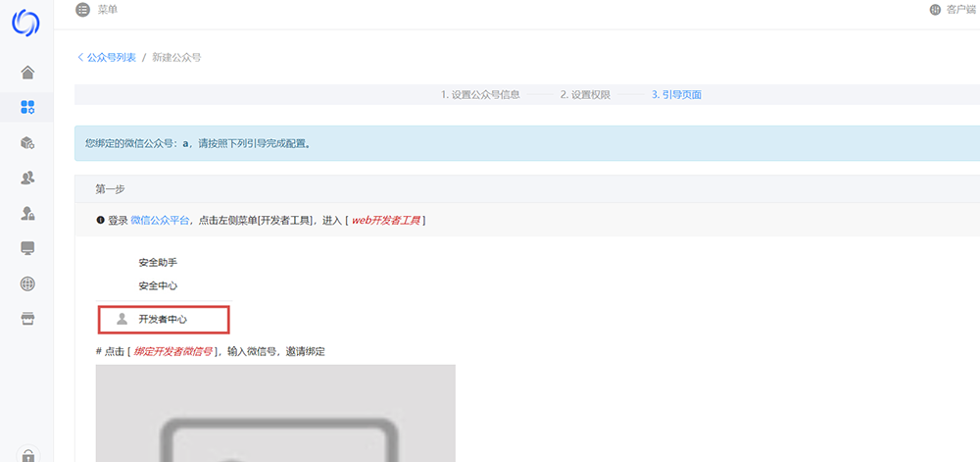The image size is (980, 462).
Task: Open the store icon in sidebar
Action: pyautogui.click(x=27, y=319)
